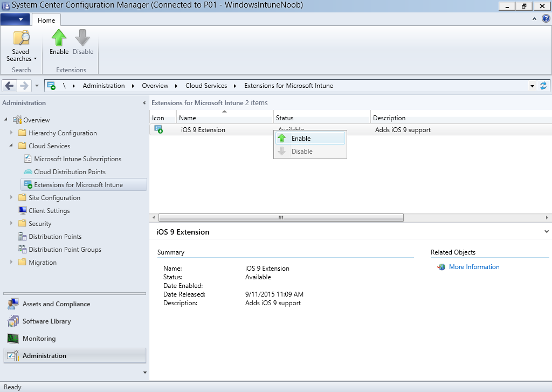Screen dimensions: 552x392
Task: Switch to Monitoring workspace
Action: click(x=74, y=339)
